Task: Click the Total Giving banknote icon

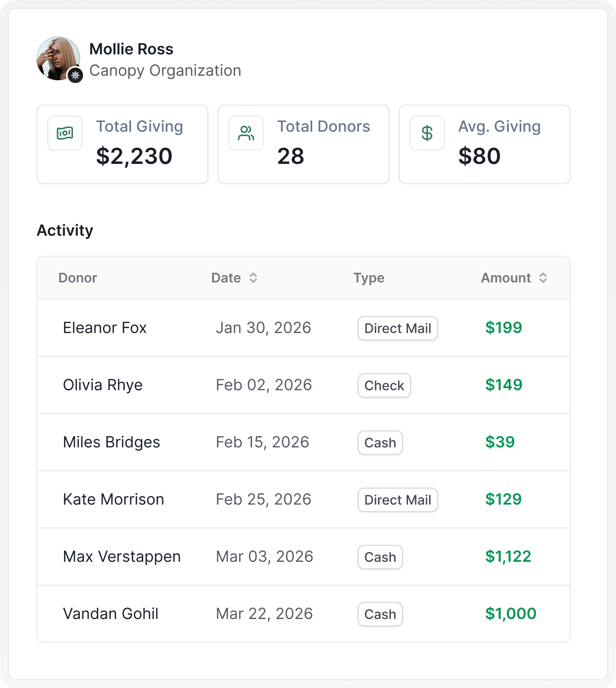Action: [x=65, y=133]
